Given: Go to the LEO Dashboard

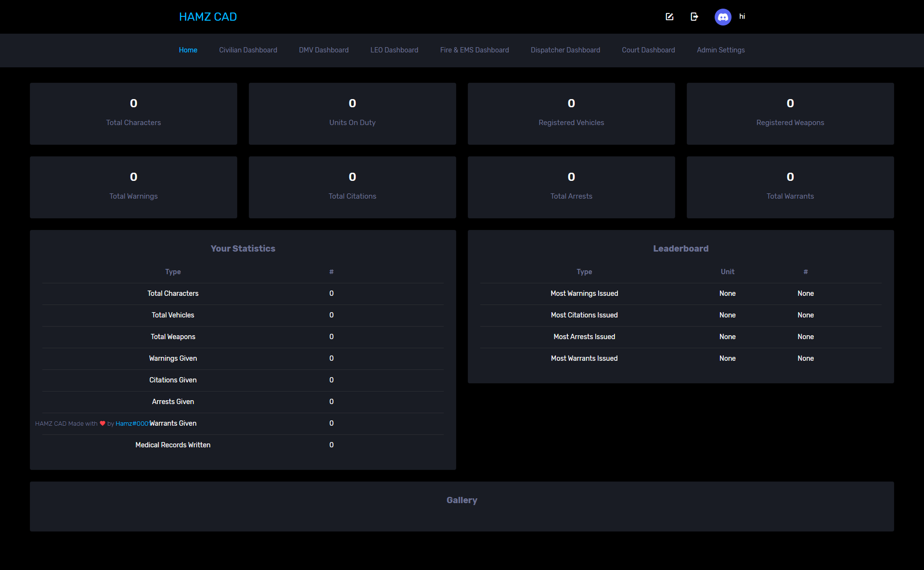Looking at the screenshot, I should pos(394,50).
